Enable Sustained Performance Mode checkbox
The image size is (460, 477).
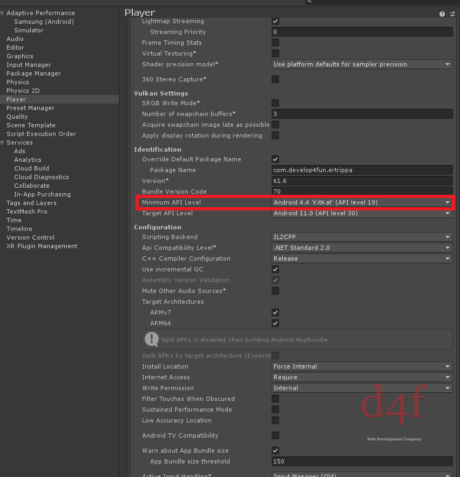[275, 409]
